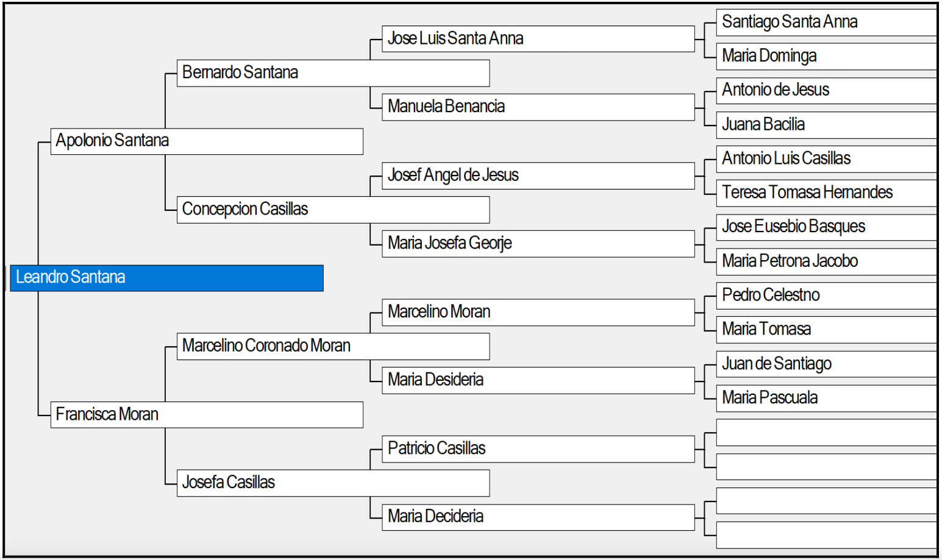Select Jose Luis Santa Anna
This screenshot has width=942, height=560.
tap(538, 39)
